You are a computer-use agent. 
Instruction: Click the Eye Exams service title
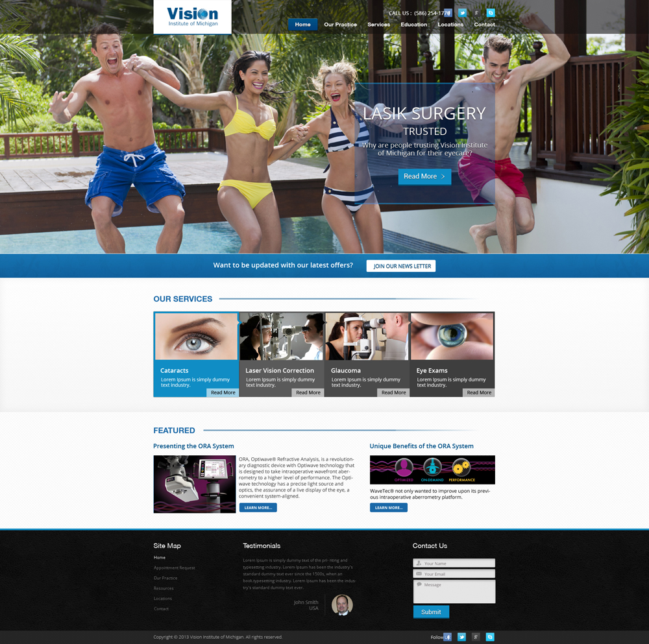pos(432,370)
